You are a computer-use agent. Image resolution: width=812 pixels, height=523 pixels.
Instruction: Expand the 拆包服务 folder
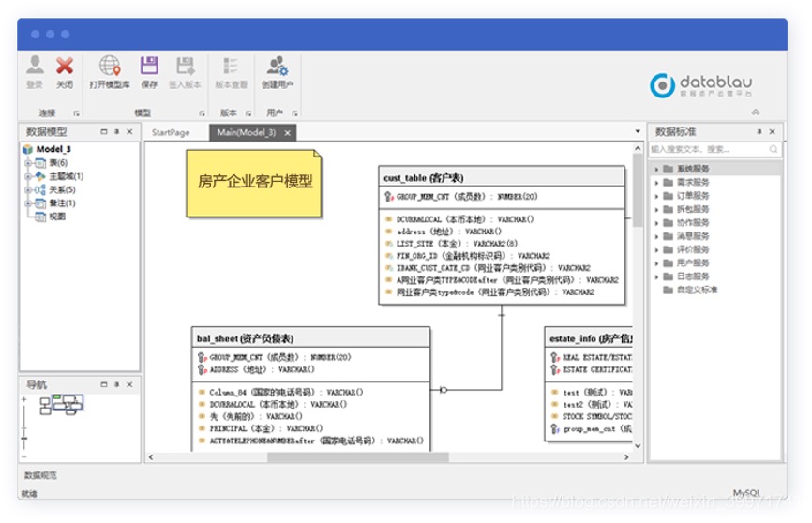pyautogui.click(x=656, y=210)
